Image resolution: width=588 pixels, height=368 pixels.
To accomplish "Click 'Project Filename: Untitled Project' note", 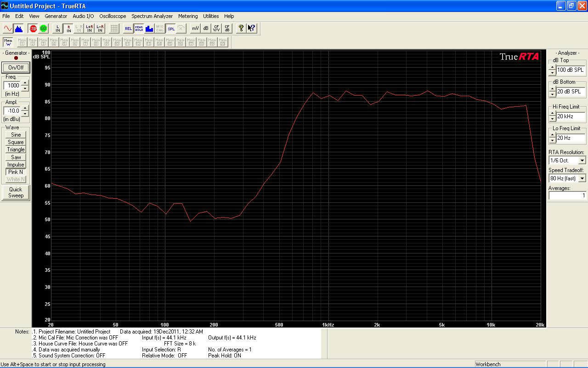I will (x=74, y=331).
